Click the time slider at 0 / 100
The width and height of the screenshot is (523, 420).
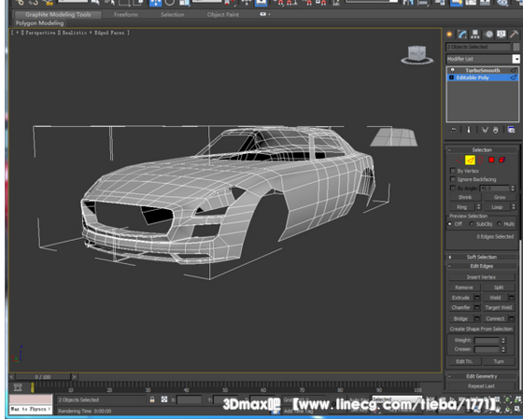pos(43,377)
